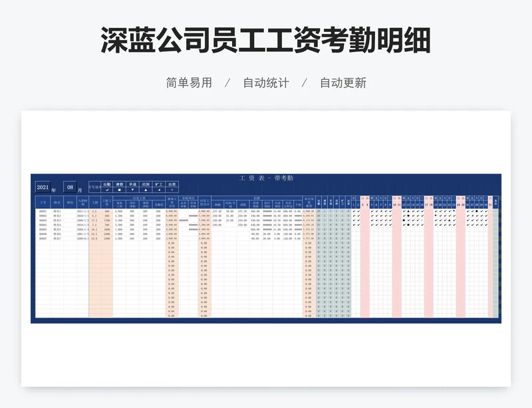Select the day 10 column header
This screenshot has width=532, height=408.
[x=394, y=205]
